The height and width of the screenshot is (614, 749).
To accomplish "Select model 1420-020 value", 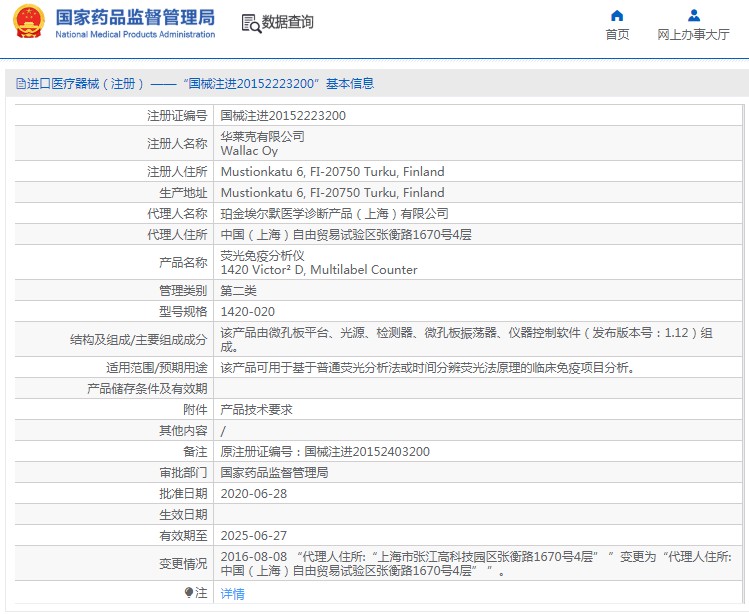I will [247, 312].
